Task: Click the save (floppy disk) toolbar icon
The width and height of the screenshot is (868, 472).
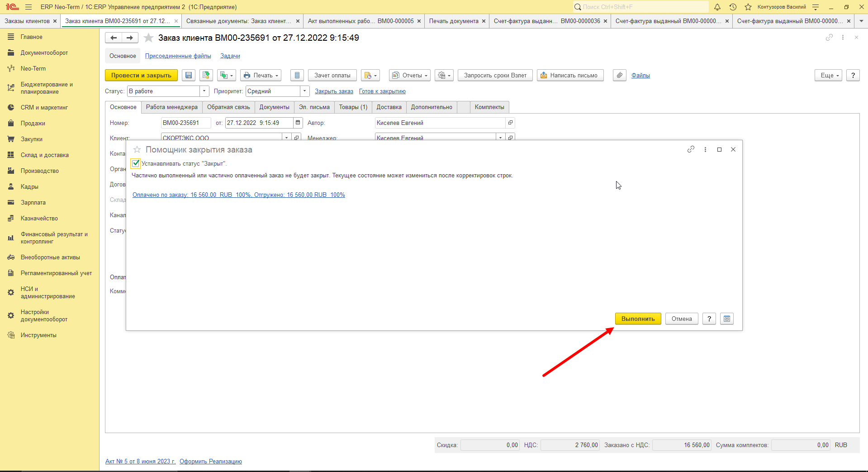Action: (x=189, y=76)
